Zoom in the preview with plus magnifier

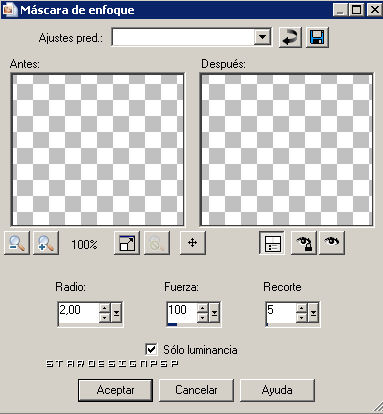pos(46,243)
